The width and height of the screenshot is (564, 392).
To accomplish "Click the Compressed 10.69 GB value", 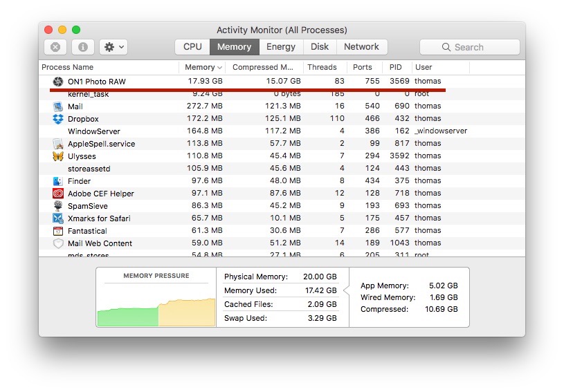I will click(x=442, y=309).
